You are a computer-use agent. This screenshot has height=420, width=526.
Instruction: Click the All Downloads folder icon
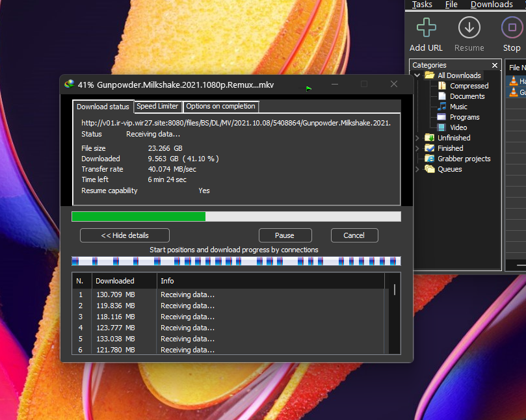(429, 75)
